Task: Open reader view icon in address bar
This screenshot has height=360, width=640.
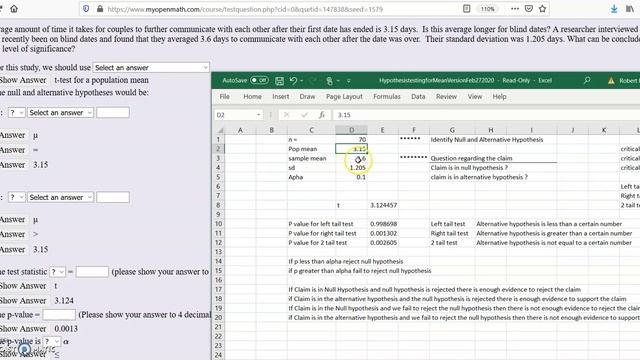Action: coord(467,9)
